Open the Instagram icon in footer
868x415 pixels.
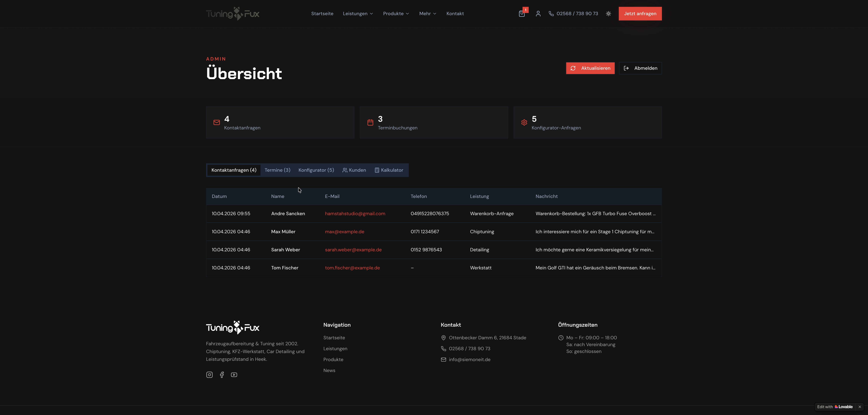(x=209, y=375)
